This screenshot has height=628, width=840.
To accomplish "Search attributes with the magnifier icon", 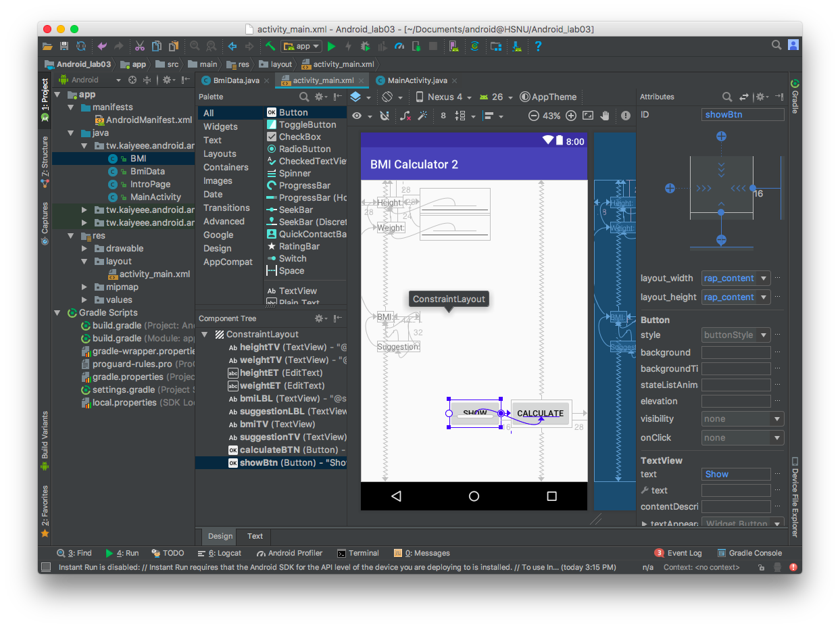I will point(727,97).
